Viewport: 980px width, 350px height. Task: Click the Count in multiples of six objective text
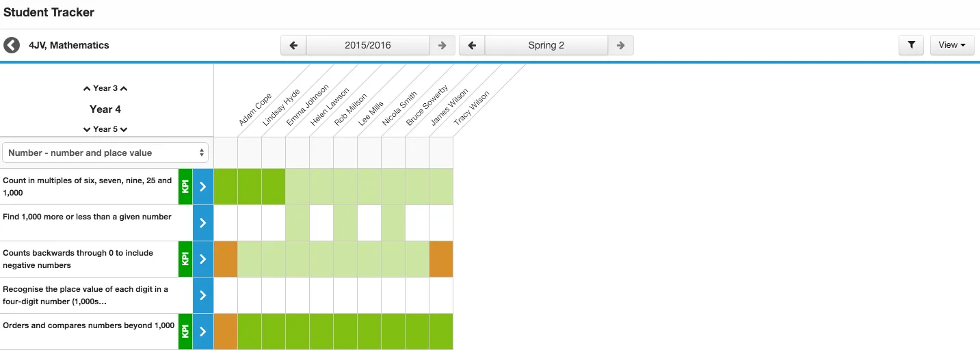tap(88, 187)
